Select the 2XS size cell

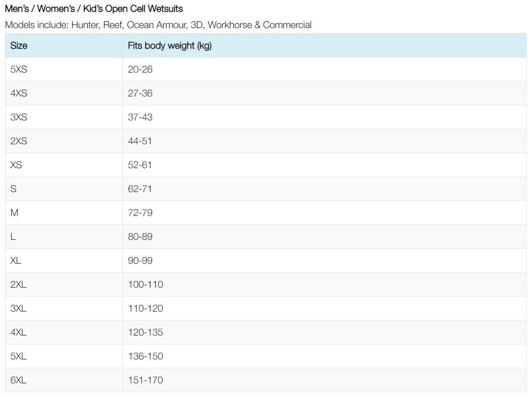coord(19,141)
